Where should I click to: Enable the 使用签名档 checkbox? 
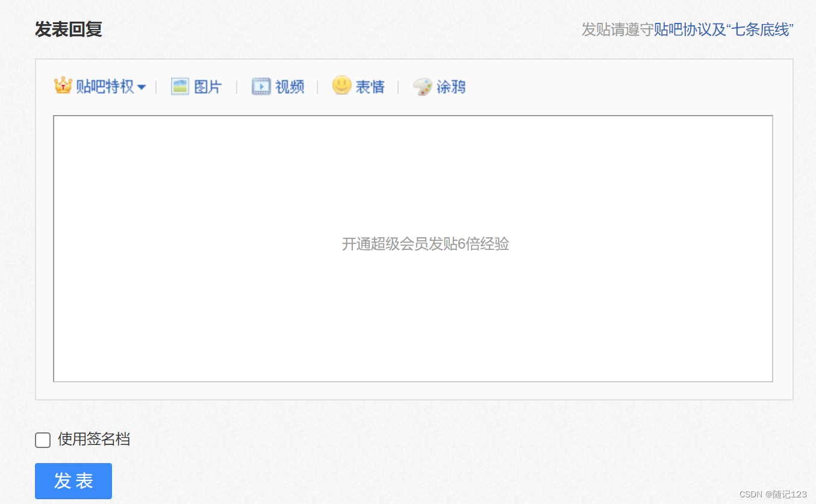43,440
